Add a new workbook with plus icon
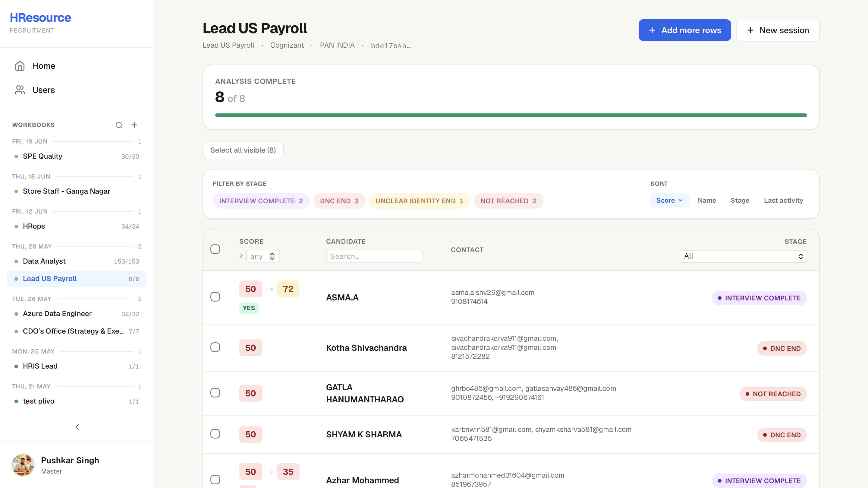Screen dimensions: 868x488 pos(134,125)
